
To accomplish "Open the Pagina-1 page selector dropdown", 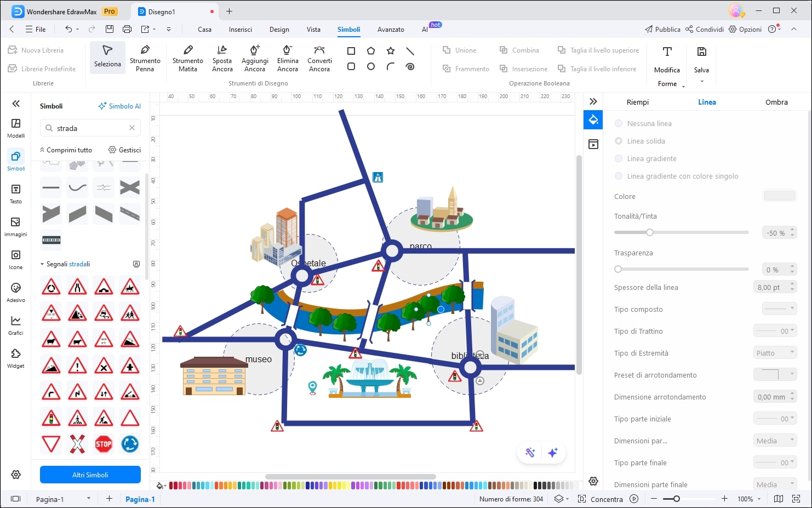I will (88, 499).
